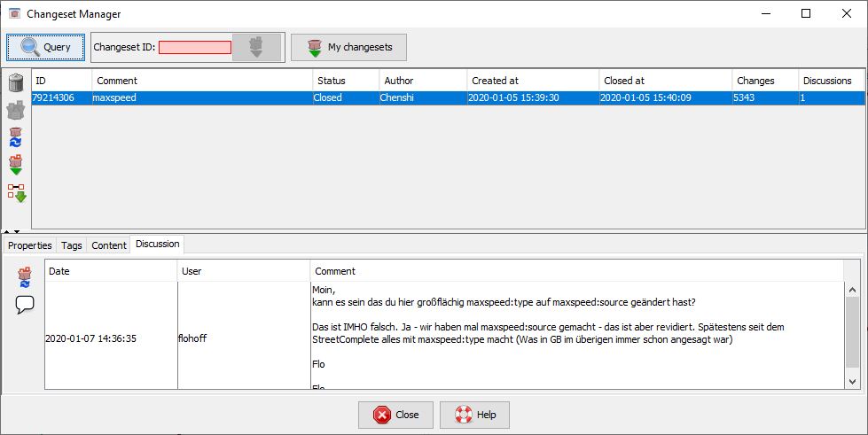This screenshot has height=435, width=868.
Task: Switch to the Tags tab
Action: 72,245
